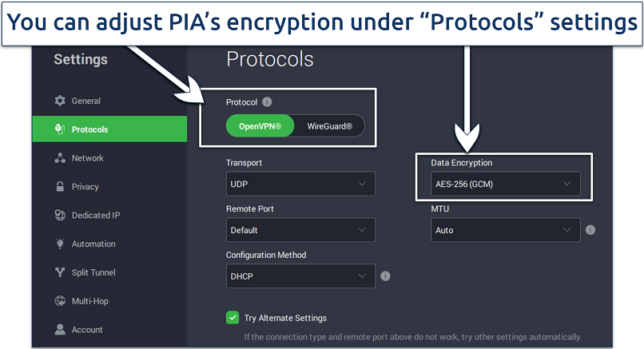Open the Transport UDP dropdown

pos(300,184)
